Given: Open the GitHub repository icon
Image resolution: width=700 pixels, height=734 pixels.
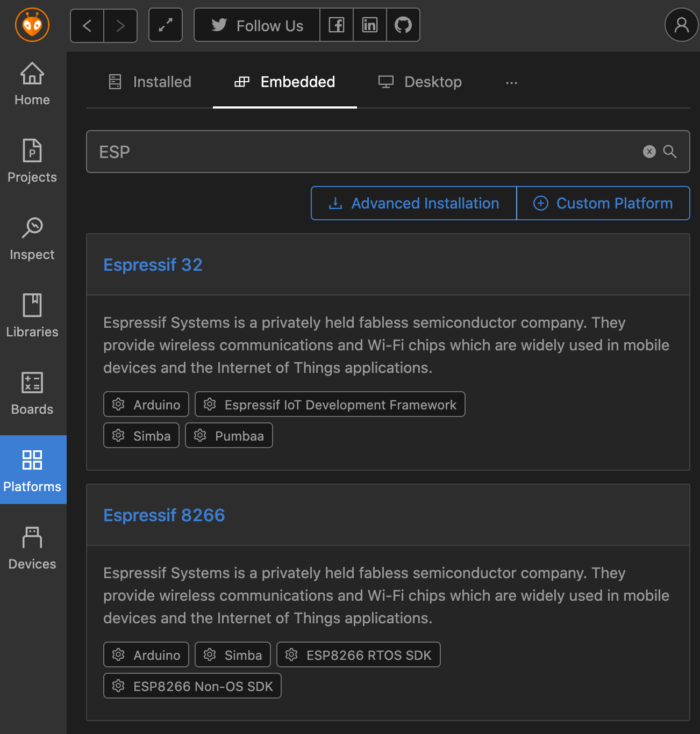Looking at the screenshot, I should coord(403,25).
